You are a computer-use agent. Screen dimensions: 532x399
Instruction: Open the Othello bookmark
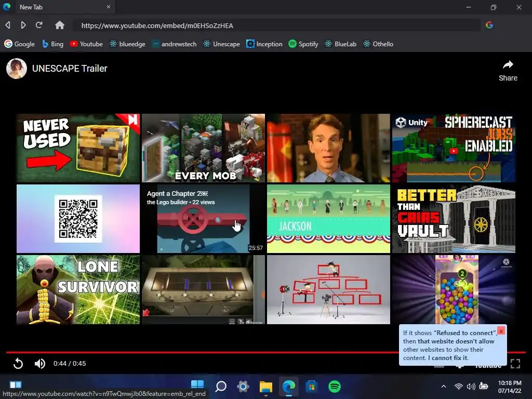click(x=378, y=44)
